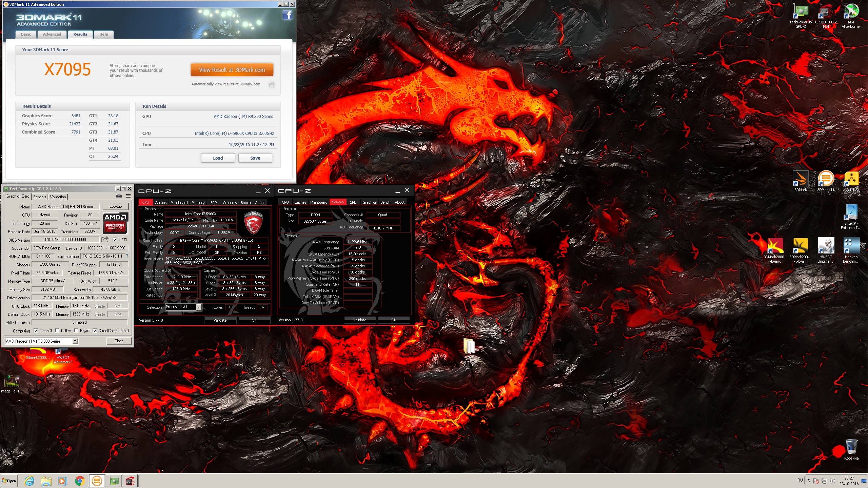The height and width of the screenshot is (488, 868).
Task: Switch to Basic tab in 3DMark 11
Action: pos(26,34)
